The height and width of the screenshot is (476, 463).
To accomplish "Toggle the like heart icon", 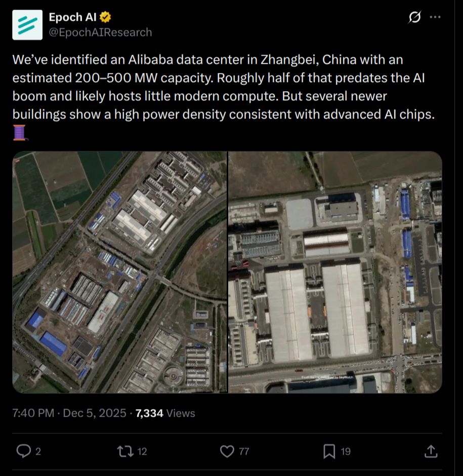I will (228, 451).
